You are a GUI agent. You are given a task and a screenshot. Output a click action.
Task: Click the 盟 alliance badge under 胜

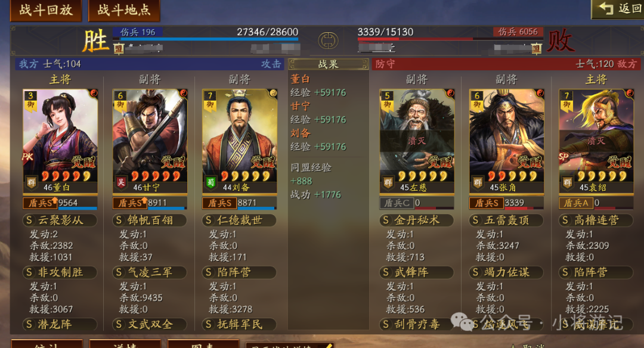pyautogui.click(x=119, y=49)
